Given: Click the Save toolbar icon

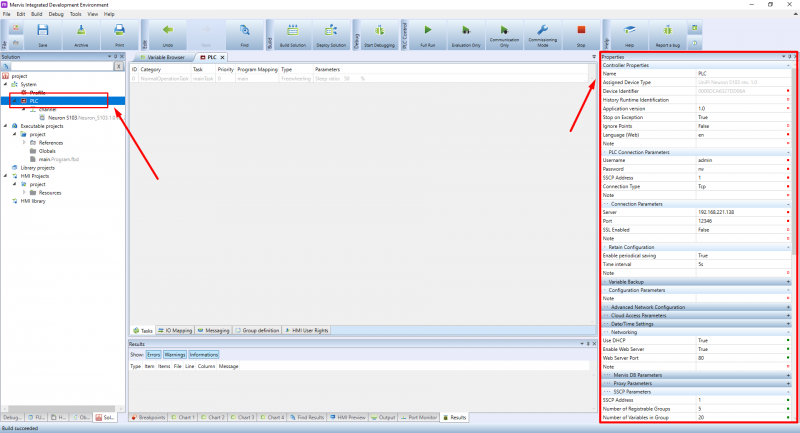Looking at the screenshot, I should pyautogui.click(x=43, y=34).
